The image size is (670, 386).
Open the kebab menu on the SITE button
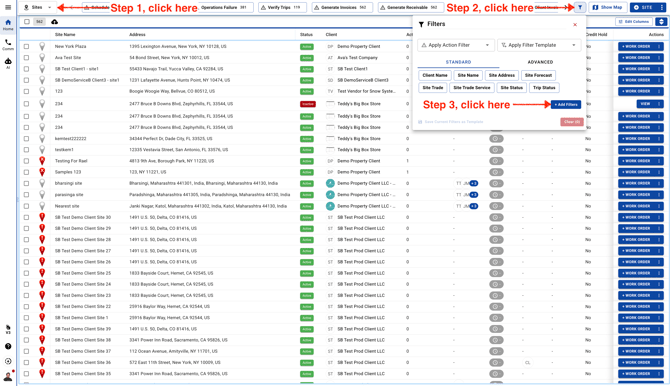661,7
